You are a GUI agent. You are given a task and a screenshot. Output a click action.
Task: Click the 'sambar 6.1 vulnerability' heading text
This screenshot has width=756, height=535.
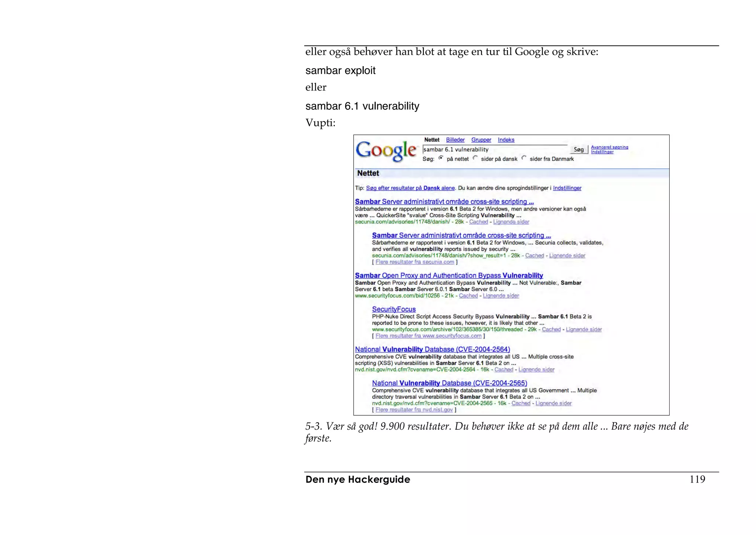click(362, 106)
